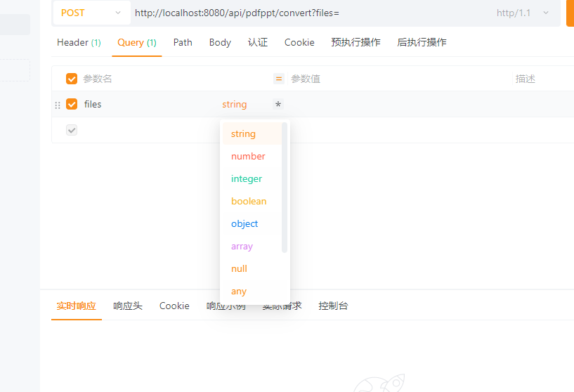Toggle the select-all checkbox beside 参数名
Image resolution: width=574 pixels, height=392 pixels.
(x=72, y=79)
